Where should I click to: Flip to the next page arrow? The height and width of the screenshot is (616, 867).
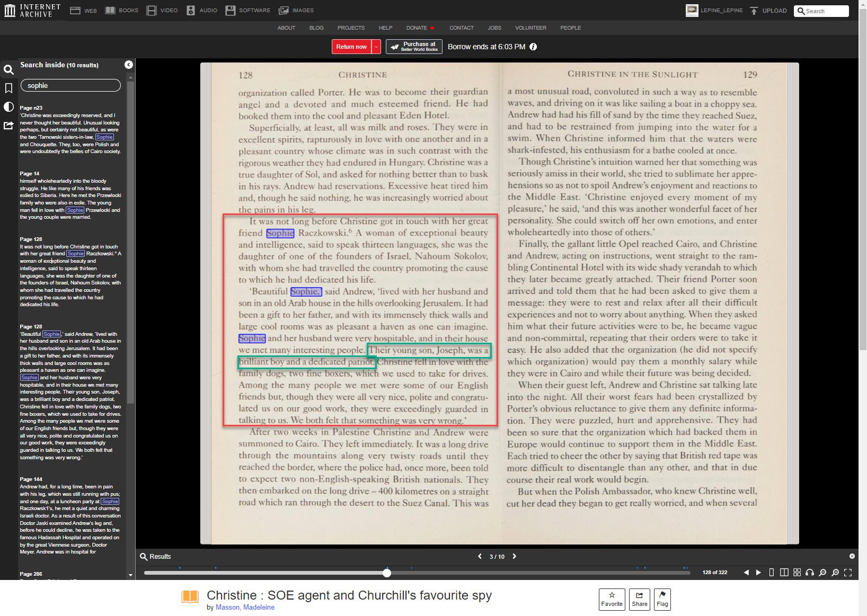point(758,573)
